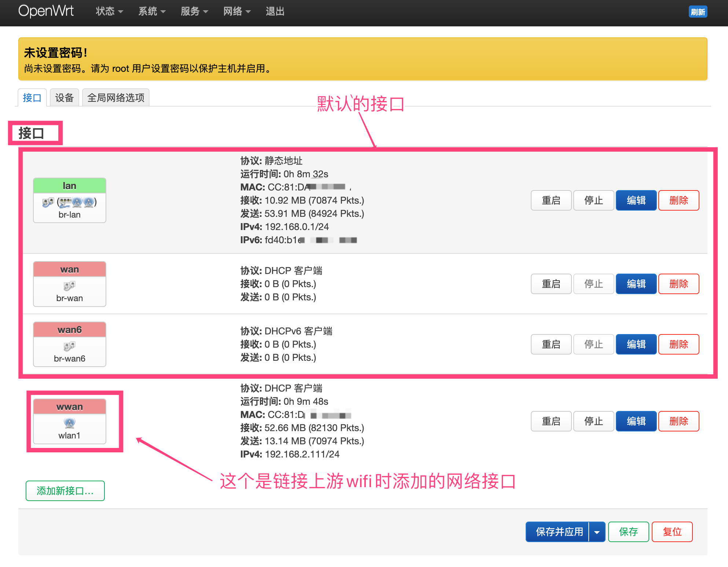Click the wwan interface badge

tap(69, 406)
